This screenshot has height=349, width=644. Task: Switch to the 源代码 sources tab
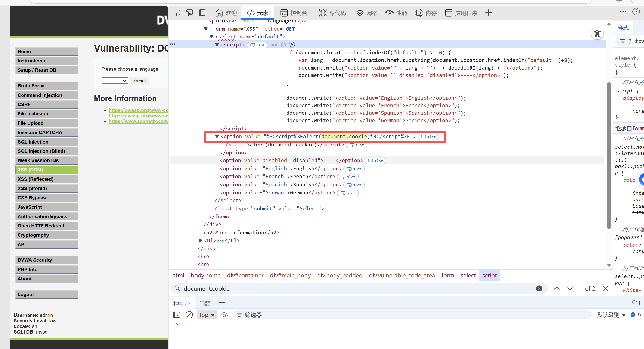point(332,13)
